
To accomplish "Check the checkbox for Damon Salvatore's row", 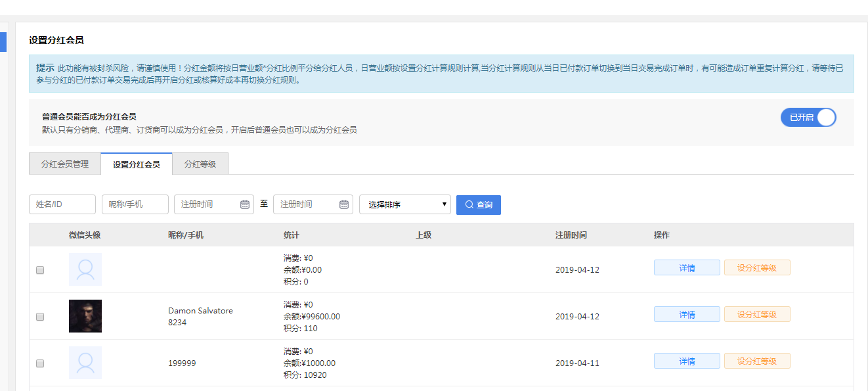I will tap(40, 316).
